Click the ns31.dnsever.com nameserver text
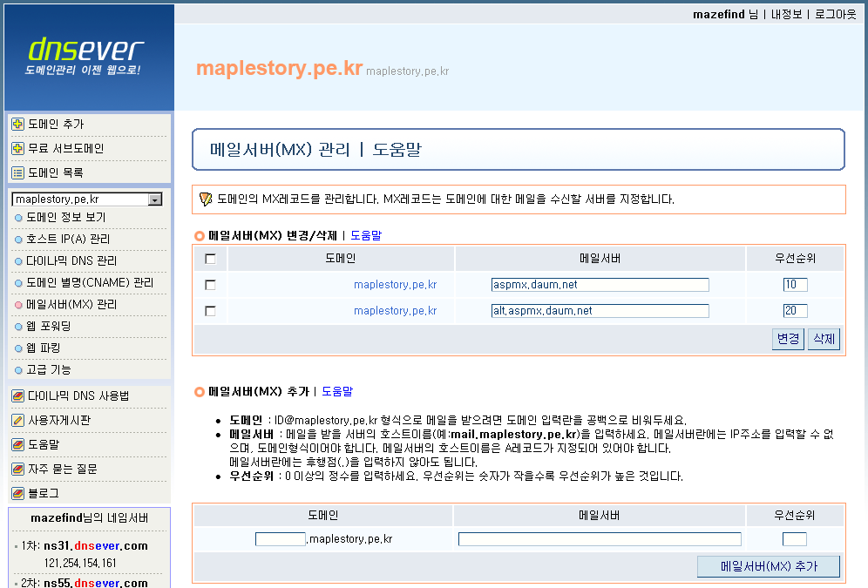Viewport: 868px width, 588px height. click(x=96, y=546)
